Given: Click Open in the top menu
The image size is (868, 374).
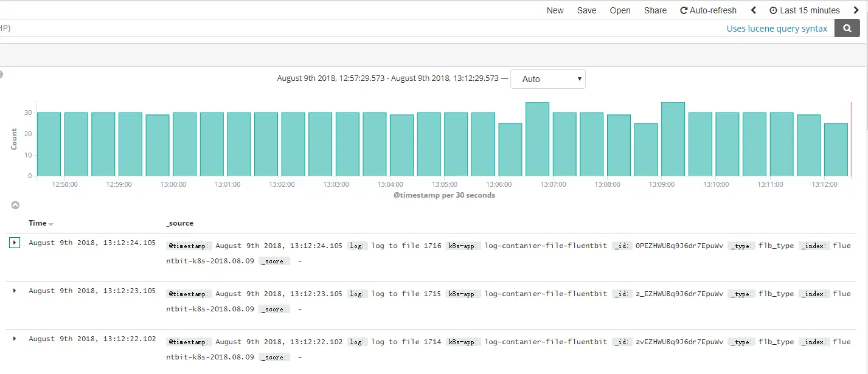Looking at the screenshot, I should (x=620, y=10).
